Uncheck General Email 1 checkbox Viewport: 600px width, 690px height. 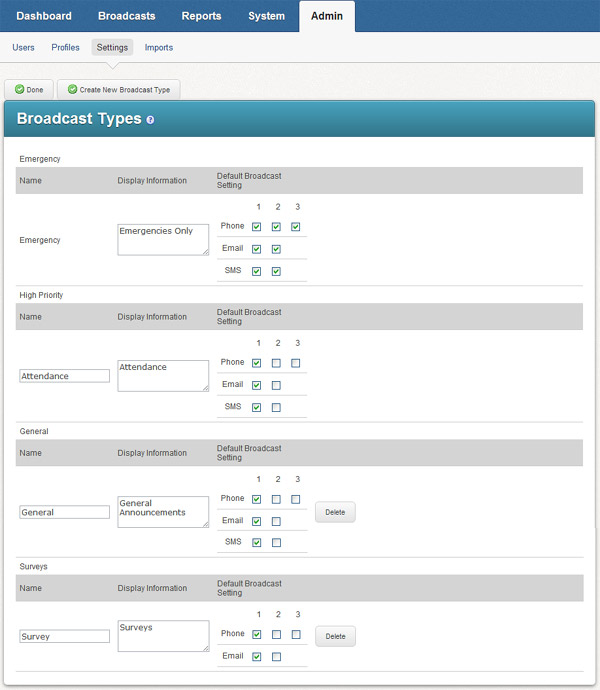pyautogui.click(x=256, y=521)
